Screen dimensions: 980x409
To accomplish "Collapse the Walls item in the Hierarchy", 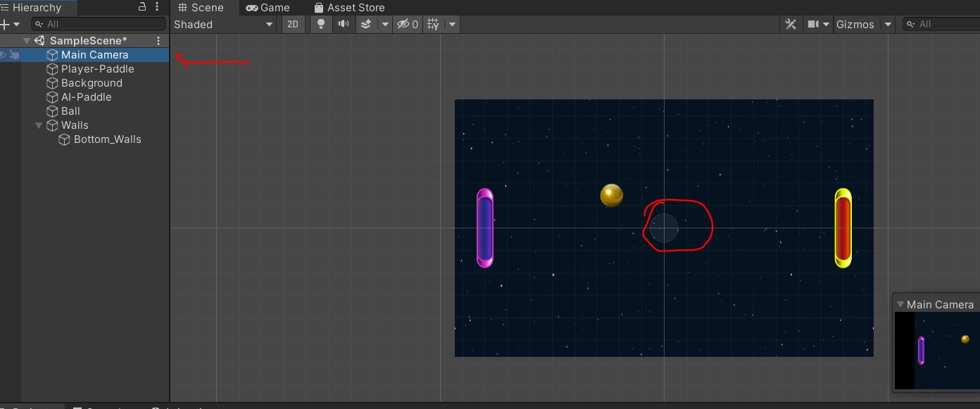I will click(x=39, y=125).
